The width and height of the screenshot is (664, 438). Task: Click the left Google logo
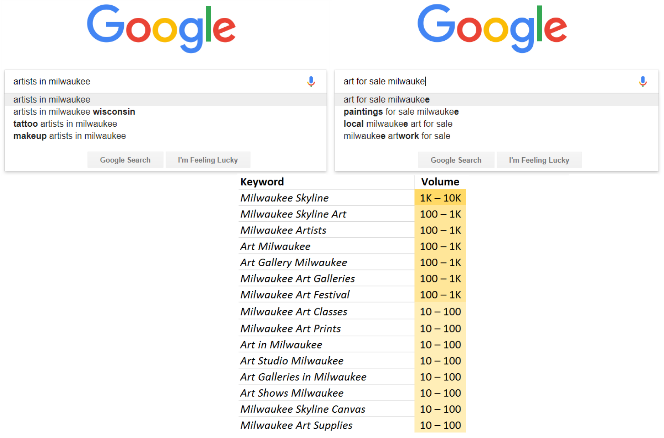[161, 29]
